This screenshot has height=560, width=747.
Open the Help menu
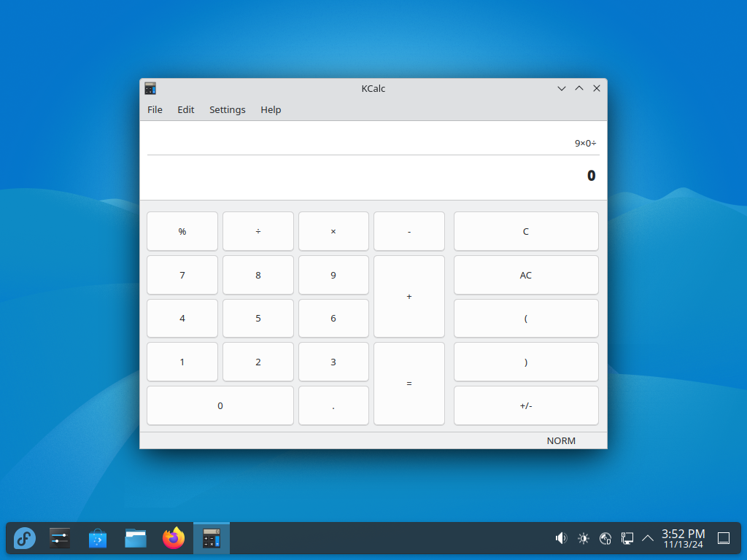point(271,110)
